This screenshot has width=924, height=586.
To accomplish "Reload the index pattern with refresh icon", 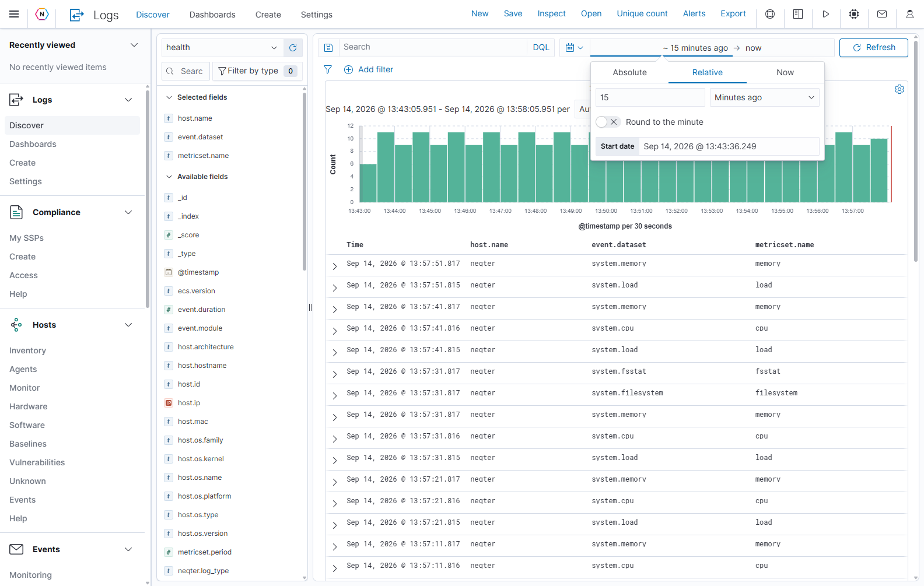I will tap(293, 47).
